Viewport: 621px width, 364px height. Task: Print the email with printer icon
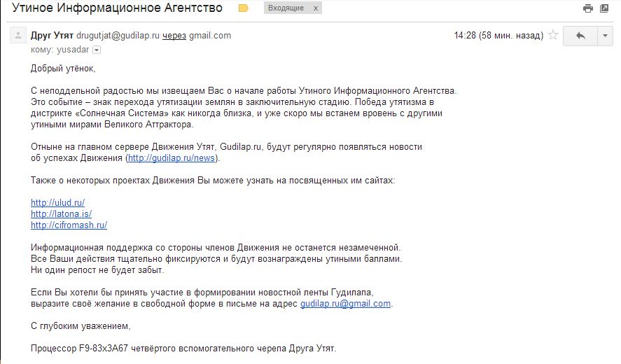click(588, 8)
